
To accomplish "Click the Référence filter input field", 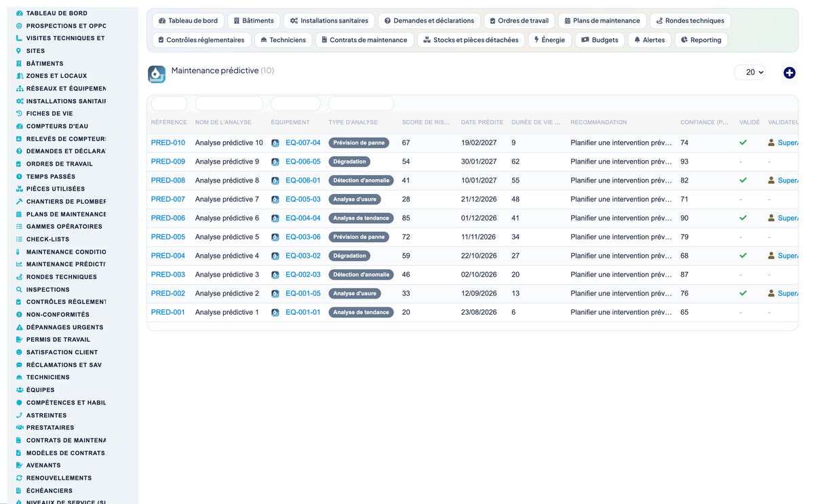I will click(169, 104).
